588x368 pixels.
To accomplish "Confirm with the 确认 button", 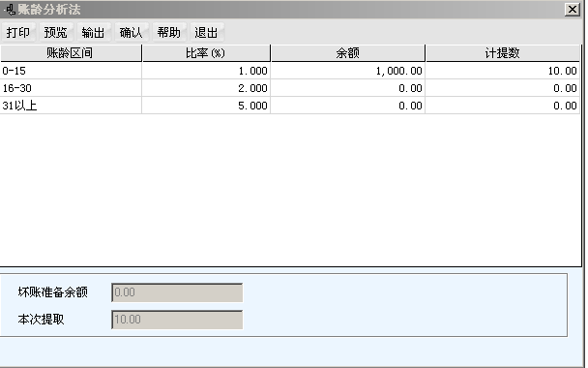I will pyautogui.click(x=132, y=32).
